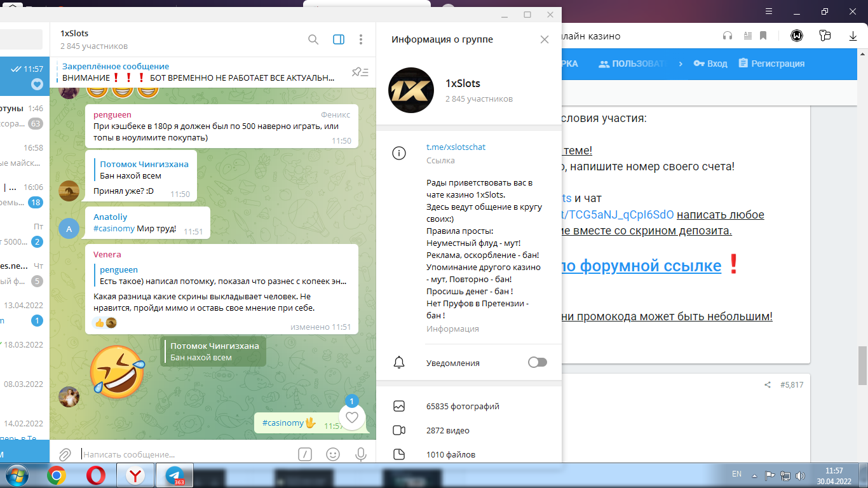Click the headphones read-aloud icon in browser
The image size is (868, 488).
tap(728, 36)
